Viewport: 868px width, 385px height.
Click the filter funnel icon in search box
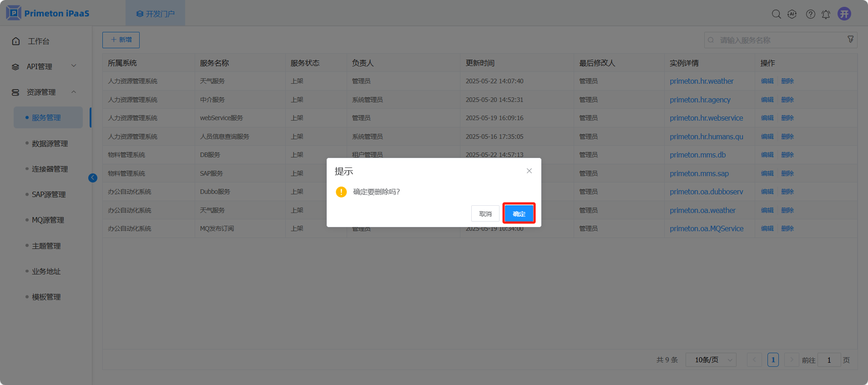[x=850, y=40]
